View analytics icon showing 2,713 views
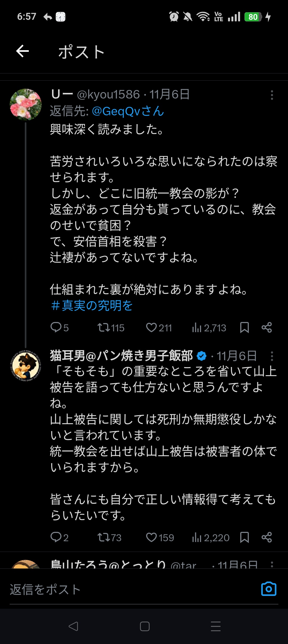Screen dimensions: 288x644 point(197,327)
